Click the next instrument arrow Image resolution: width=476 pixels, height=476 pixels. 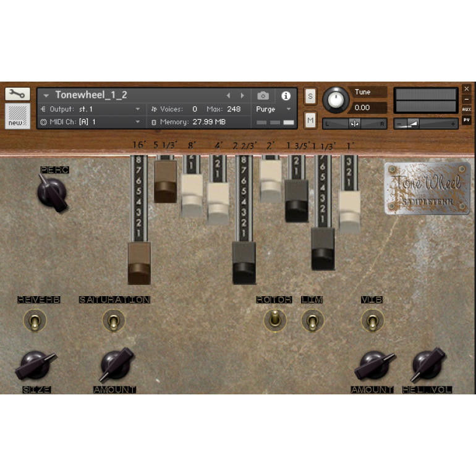pos(242,96)
